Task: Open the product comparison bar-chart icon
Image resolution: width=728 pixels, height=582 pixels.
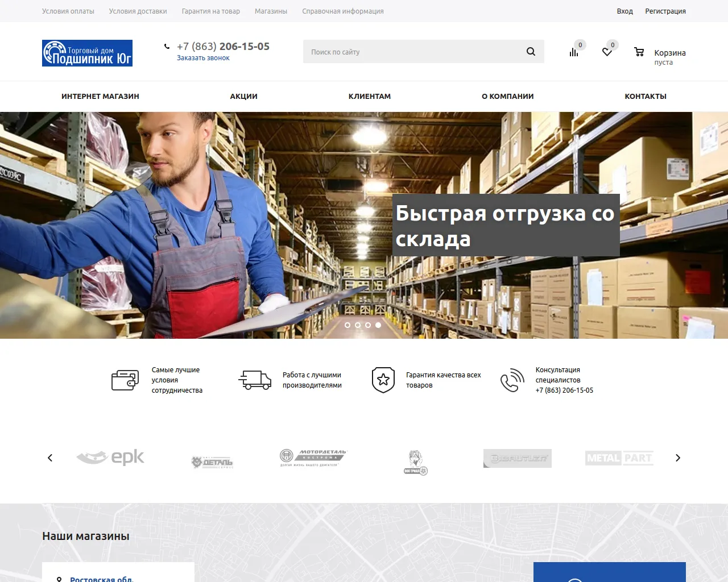Action: tap(573, 51)
